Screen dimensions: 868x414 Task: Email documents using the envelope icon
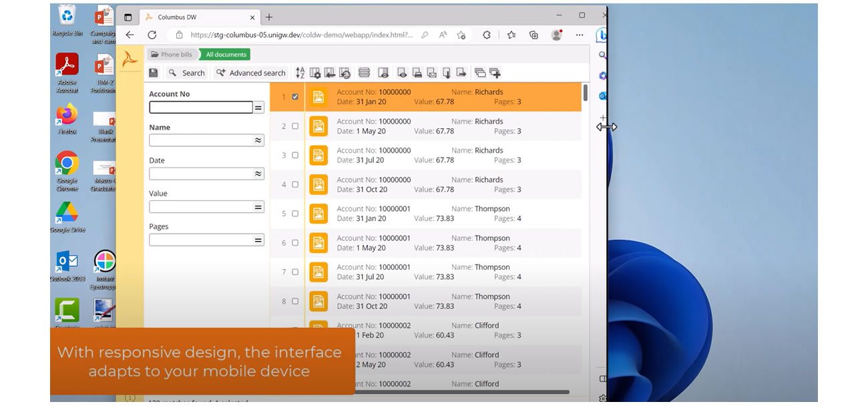(433, 72)
